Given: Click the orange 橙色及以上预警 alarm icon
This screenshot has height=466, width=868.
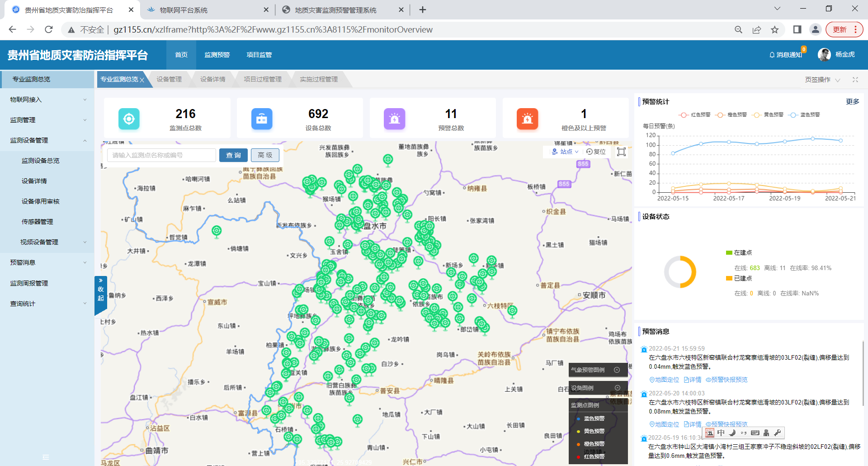Looking at the screenshot, I should click(527, 119).
